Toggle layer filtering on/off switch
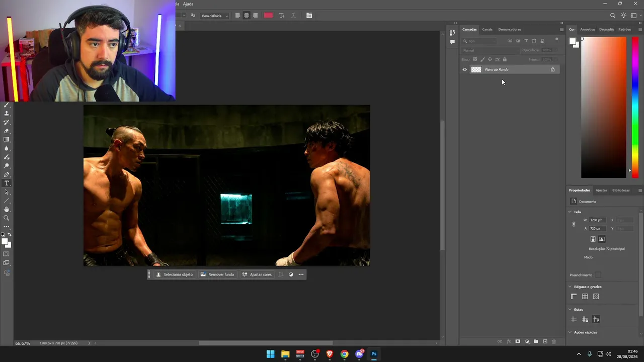This screenshot has width=644, height=362. click(556, 40)
